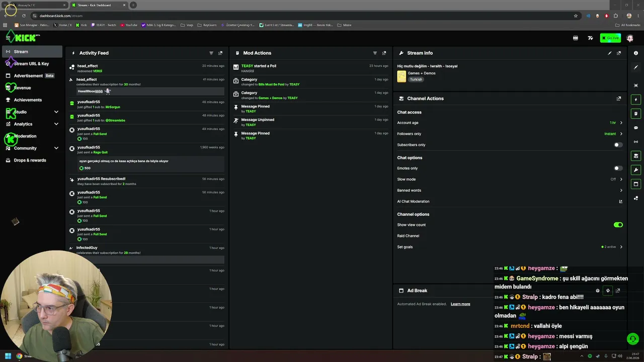Screen dimensions: 644x362
Task: Bookmark this page with star icon
Action: pos(576,16)
